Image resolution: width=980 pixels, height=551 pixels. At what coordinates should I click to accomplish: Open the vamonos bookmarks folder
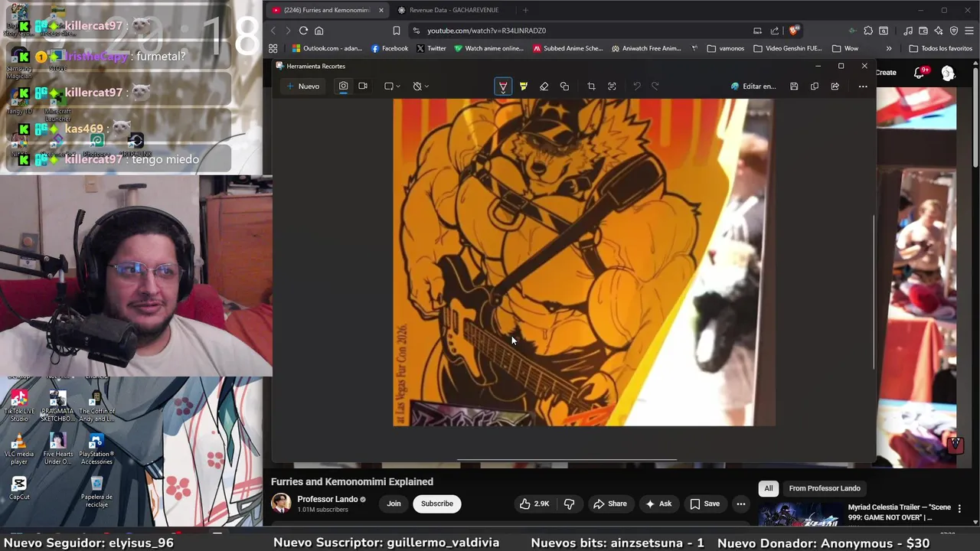coord(726,48)
